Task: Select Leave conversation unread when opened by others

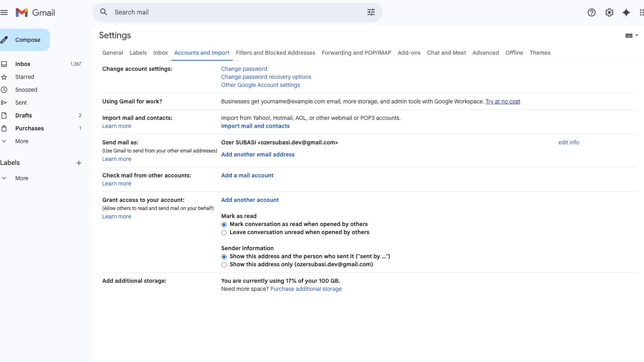Action: point(224,232)
